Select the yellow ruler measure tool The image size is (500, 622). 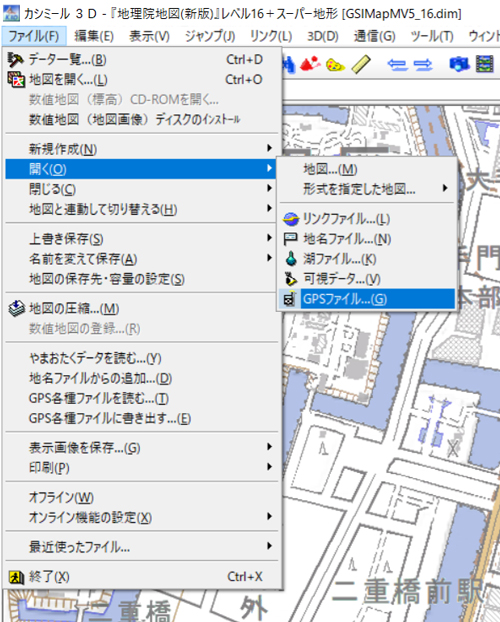pyautogui.click(x=361, y=64)
